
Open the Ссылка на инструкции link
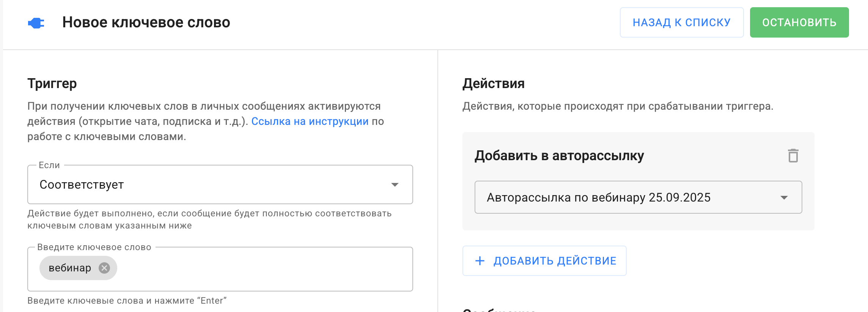310,121
